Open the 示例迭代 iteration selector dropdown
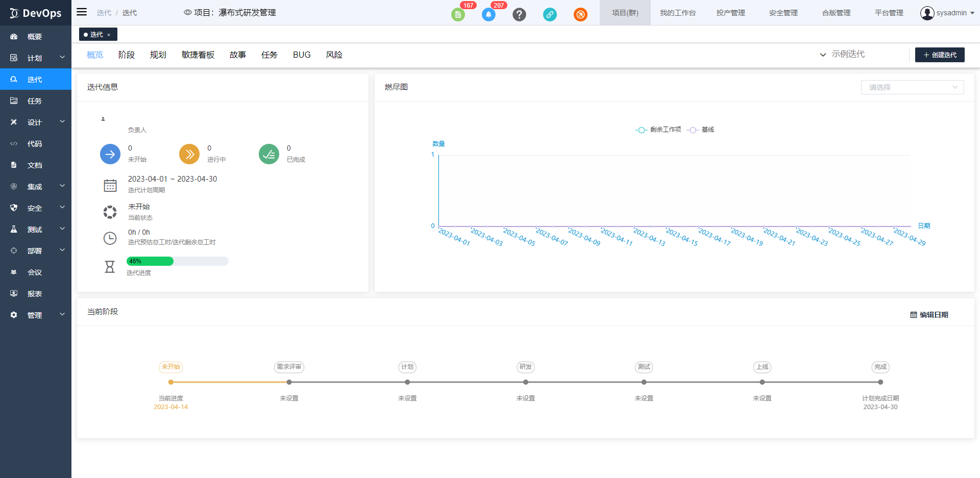 point(843,55)
